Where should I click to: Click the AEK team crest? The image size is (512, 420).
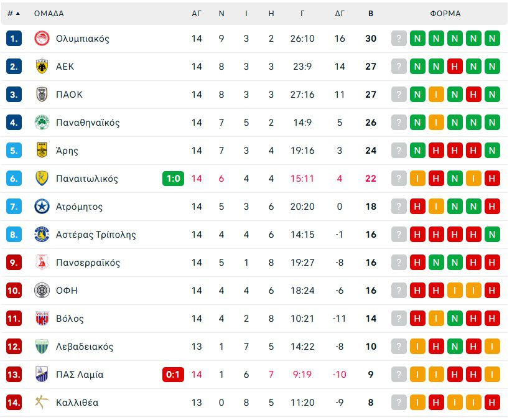(x=42, y=67)
